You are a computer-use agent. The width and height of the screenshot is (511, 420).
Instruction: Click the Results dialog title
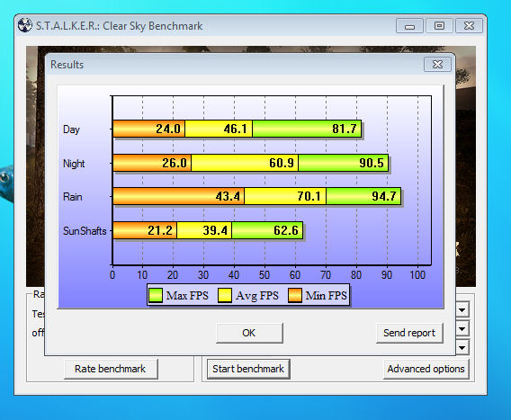tap(67, 65)
